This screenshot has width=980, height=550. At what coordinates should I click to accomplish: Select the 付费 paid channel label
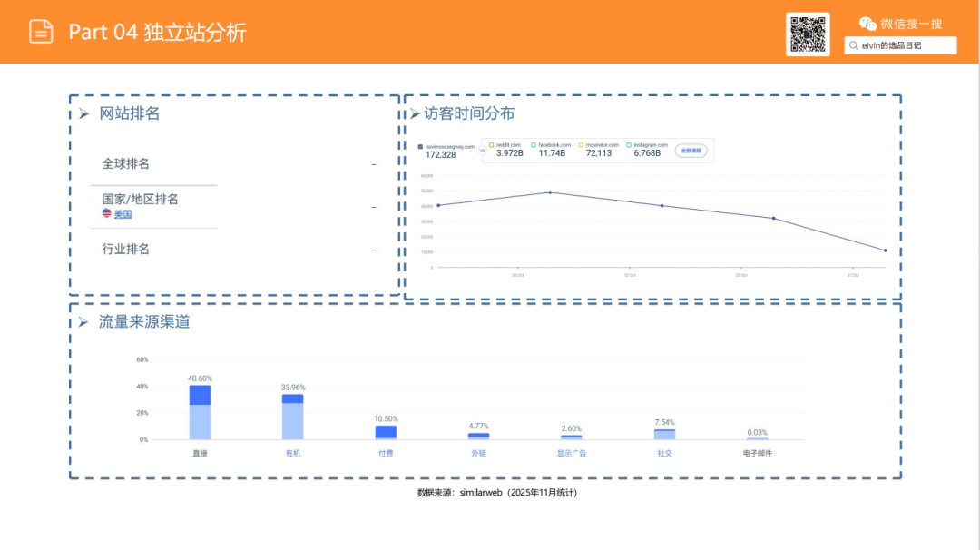386,452
